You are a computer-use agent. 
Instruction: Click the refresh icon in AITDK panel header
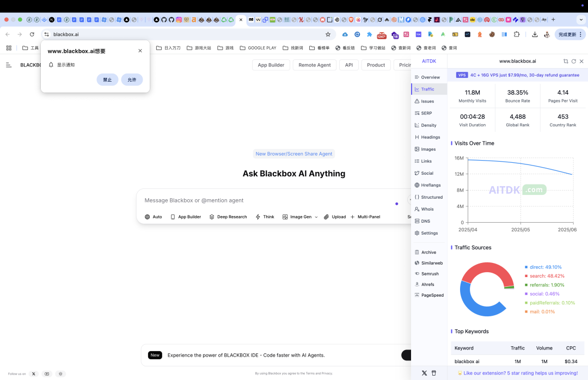coord(573,61)
